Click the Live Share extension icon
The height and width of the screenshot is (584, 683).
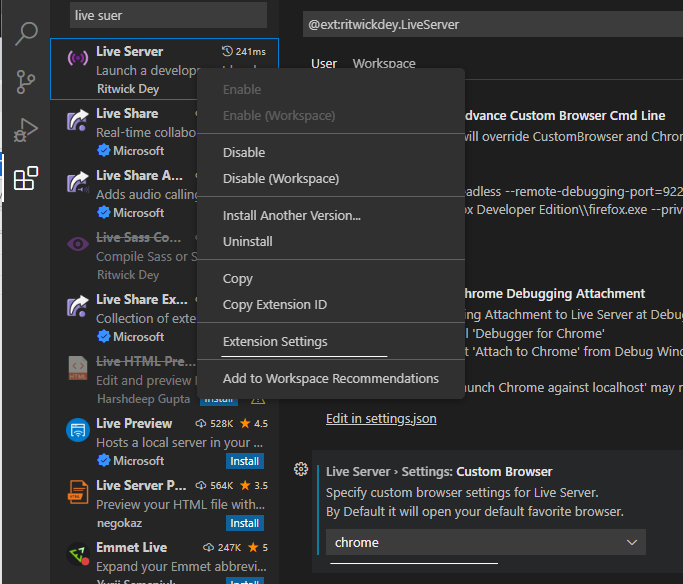(78, 120)
